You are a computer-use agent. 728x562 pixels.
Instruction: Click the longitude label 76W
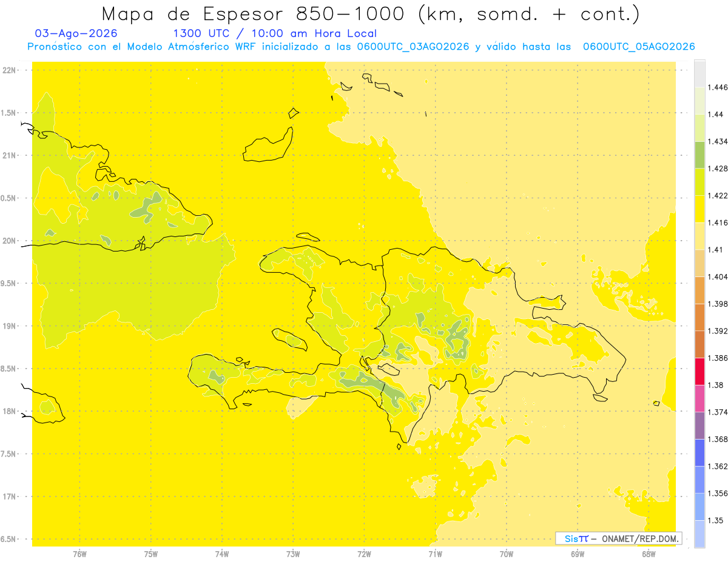point(80,554)
